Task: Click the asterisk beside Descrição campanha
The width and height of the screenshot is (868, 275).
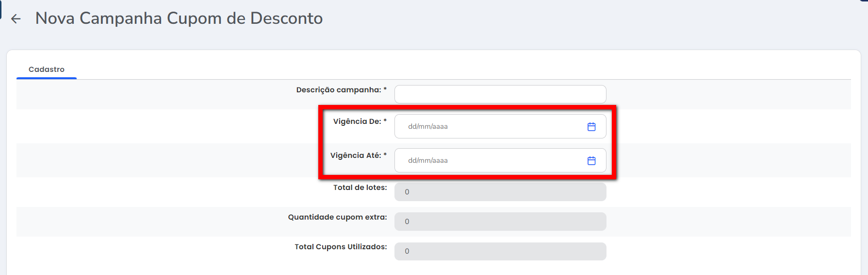Action: pos(385,89)
